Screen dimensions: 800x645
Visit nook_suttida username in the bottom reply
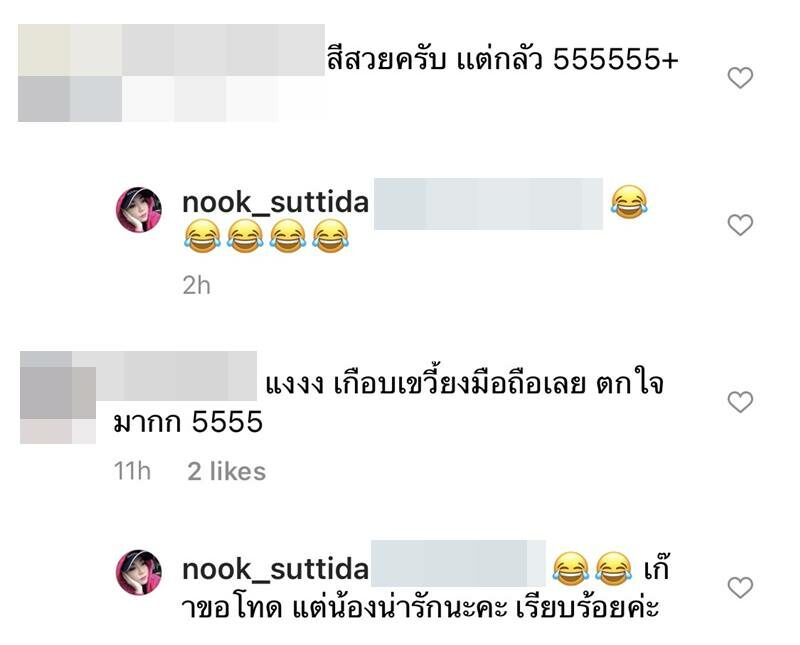click(276, 569)
